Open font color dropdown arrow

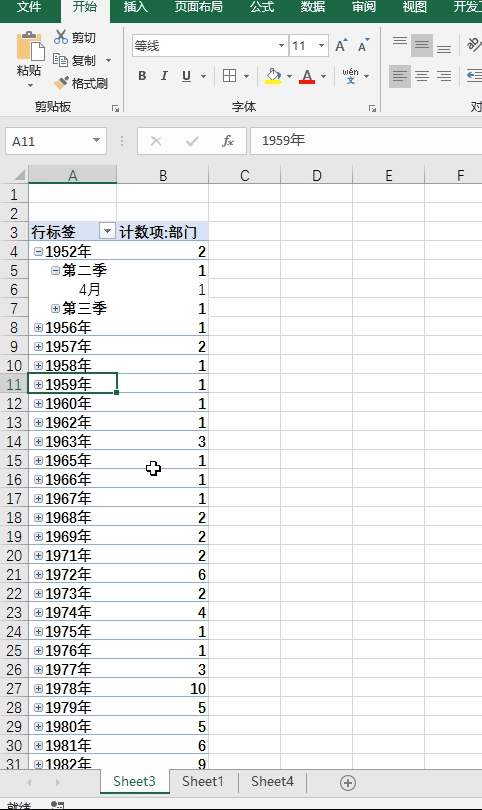[323, 76]
